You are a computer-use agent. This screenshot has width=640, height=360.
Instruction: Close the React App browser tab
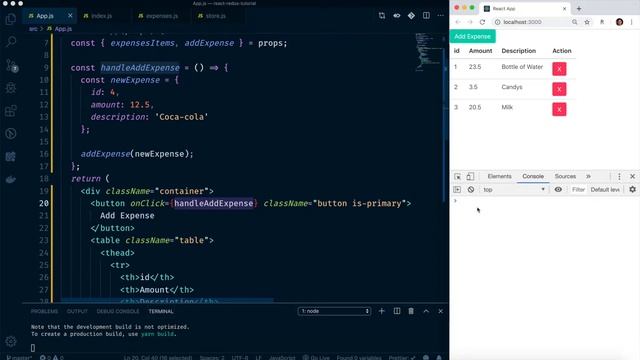564,9
